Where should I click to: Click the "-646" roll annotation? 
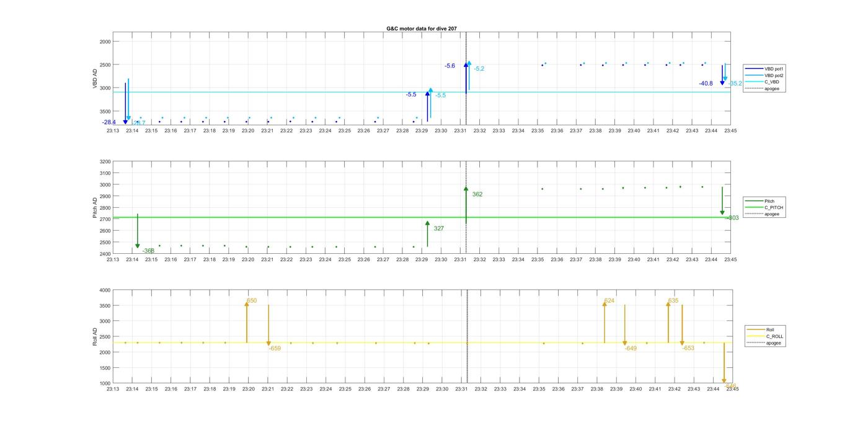(x=730, y=385)
